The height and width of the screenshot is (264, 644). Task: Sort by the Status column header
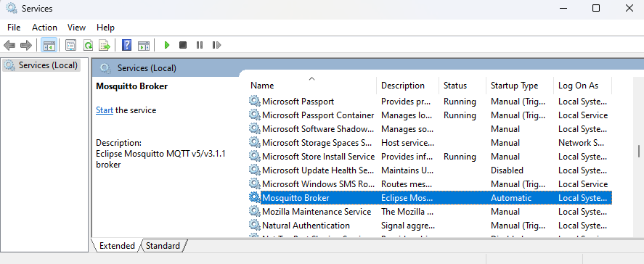pos(462,86)
